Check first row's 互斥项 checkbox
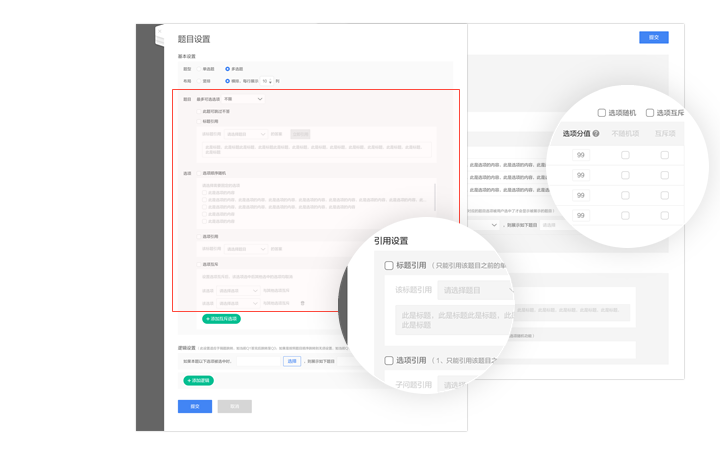This screenshot has width=720, height=449. [x=664, y=155]
